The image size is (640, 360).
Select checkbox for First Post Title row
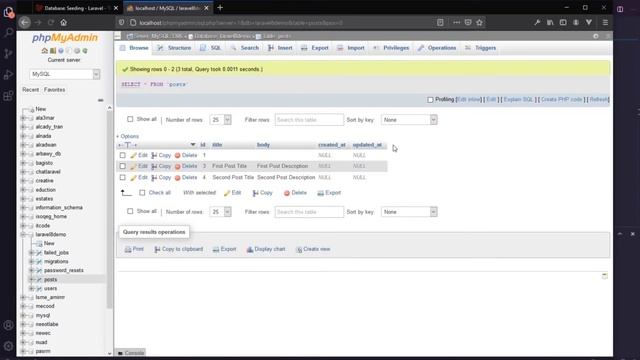point(122,166)
